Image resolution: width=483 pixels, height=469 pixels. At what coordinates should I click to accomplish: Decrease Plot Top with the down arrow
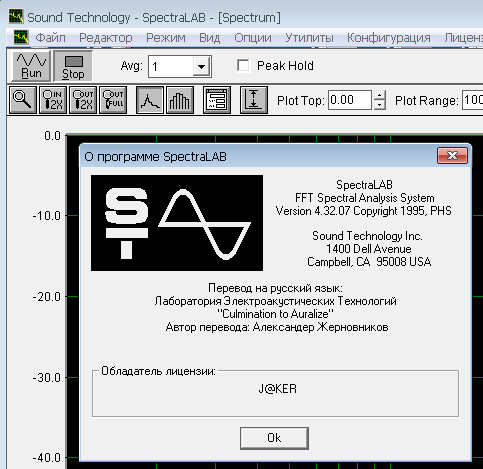coord(380,105)
